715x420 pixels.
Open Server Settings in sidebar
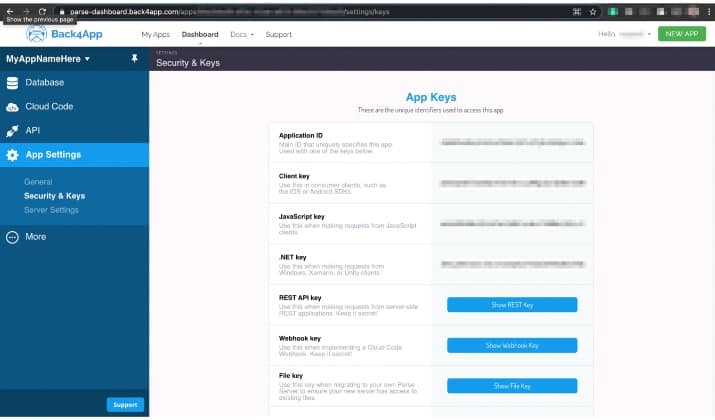[x=51, y=210]
